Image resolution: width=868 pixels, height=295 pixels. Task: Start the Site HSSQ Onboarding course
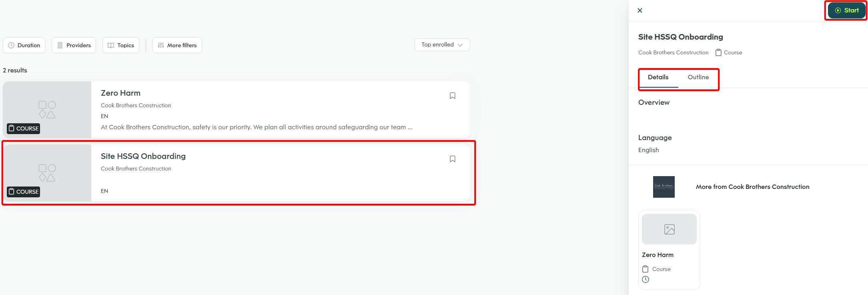[x=846, y=10]
